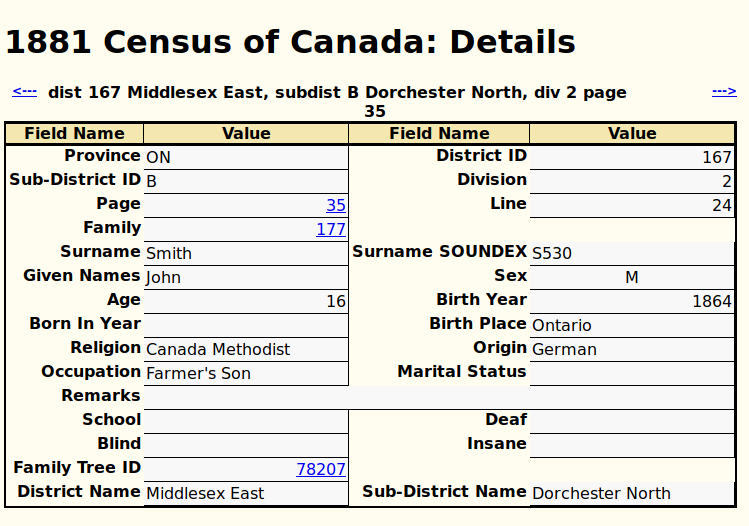The image size is (749, 526).
Task: Open Family Tree ID 78207 link
Action: pos(321,469)
